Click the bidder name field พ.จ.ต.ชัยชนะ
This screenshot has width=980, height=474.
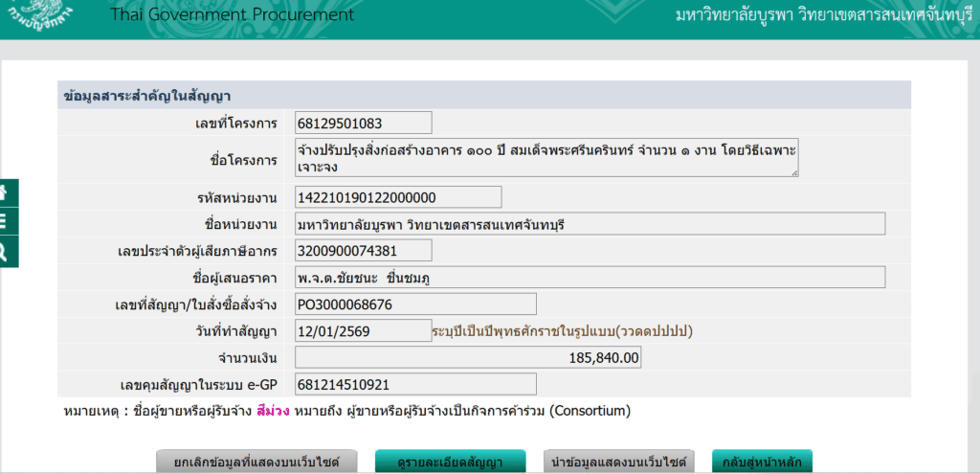pyautogui.click(x=589, y=278)
